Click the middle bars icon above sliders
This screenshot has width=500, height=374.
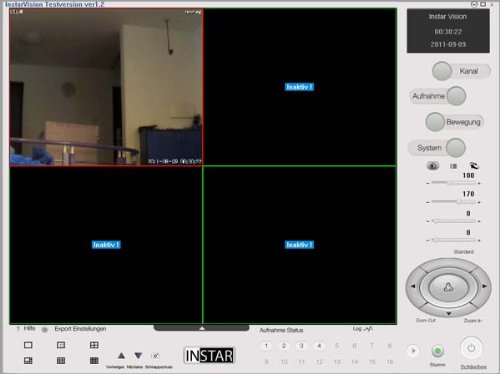pyautogui.click(x=453, y=166)
